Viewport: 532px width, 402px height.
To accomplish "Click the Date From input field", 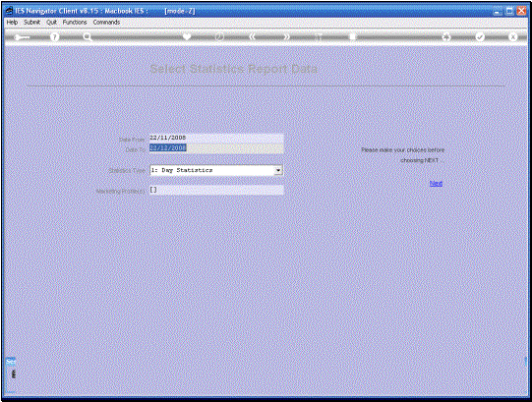I will [x=216, y=138].
